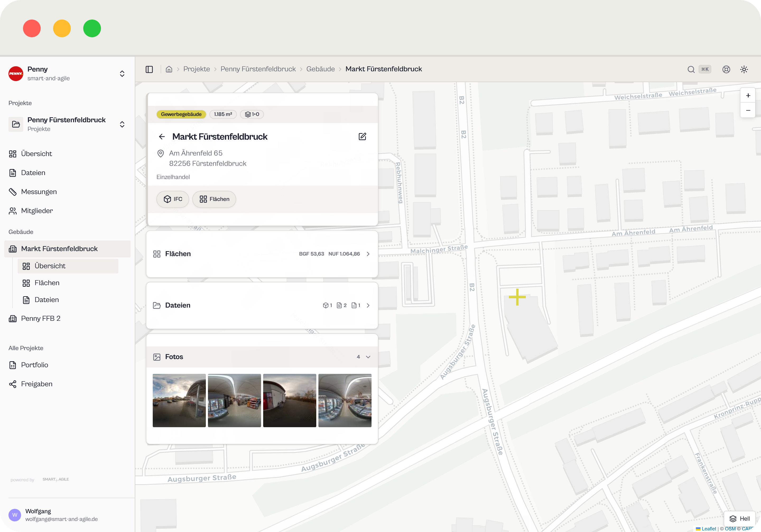The height and width of the screenshot is (532, 761).
Task: Select Penny FFB 2 building
Action: coord(67,318)
